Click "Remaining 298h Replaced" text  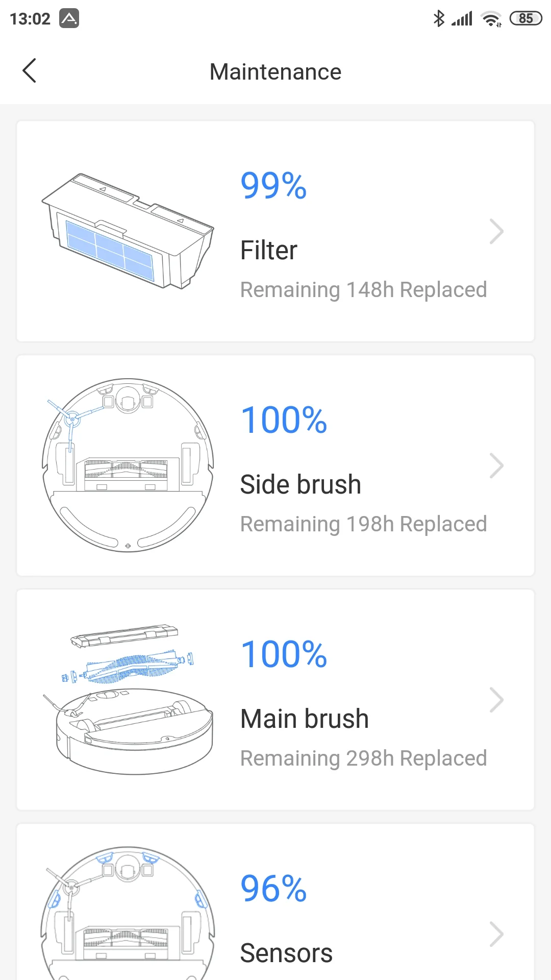[363, 758]
